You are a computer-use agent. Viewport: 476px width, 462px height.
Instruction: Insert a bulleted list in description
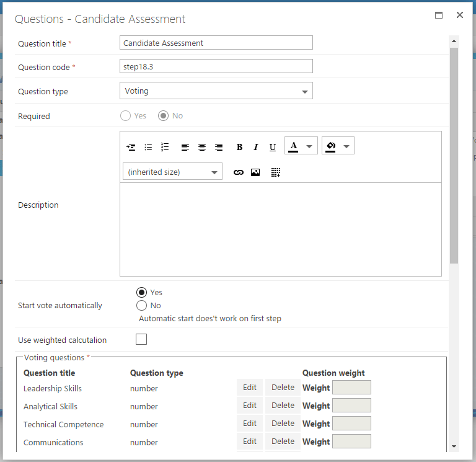pyautogui.click(x=148, y=148)
